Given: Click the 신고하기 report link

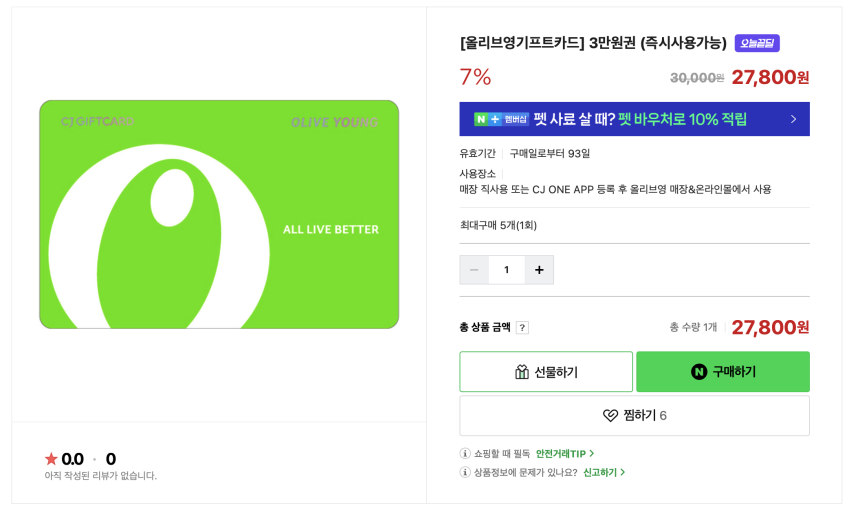Looking at the screenshot, I should click(x=604, y=472).
